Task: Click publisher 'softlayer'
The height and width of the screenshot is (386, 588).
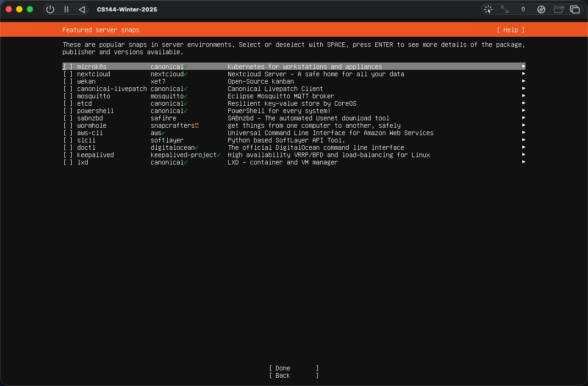Action: (x=167, y=140)
